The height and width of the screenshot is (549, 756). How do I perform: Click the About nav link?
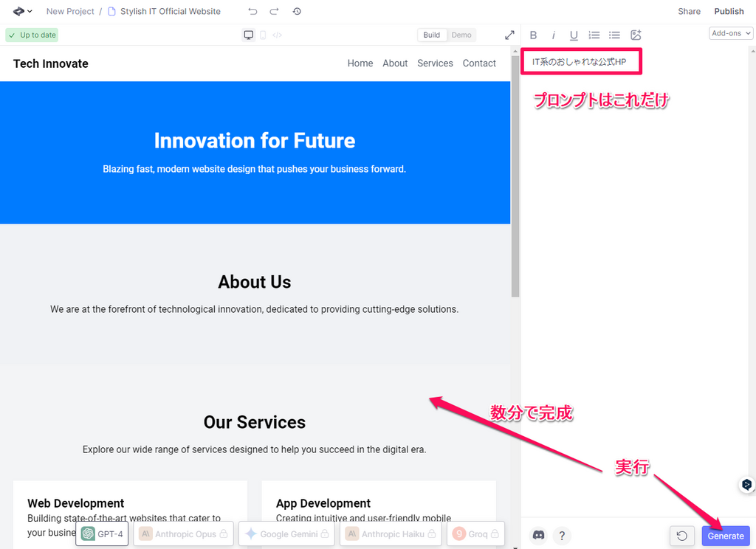[395, 63]
